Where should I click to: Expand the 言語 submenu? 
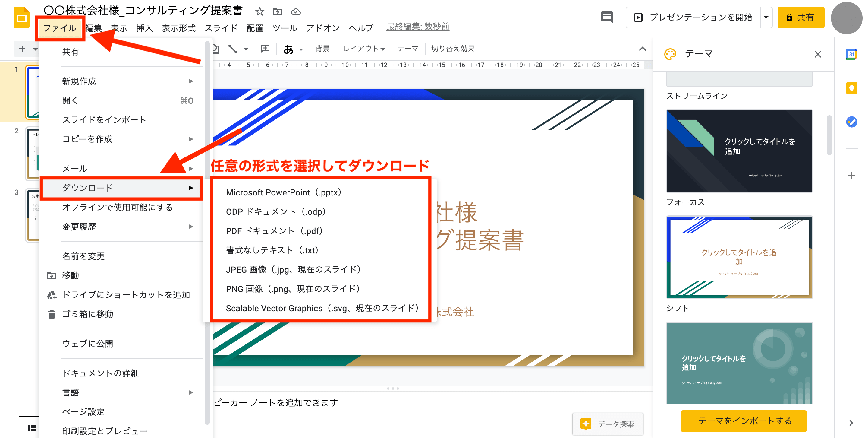(191, 392)
